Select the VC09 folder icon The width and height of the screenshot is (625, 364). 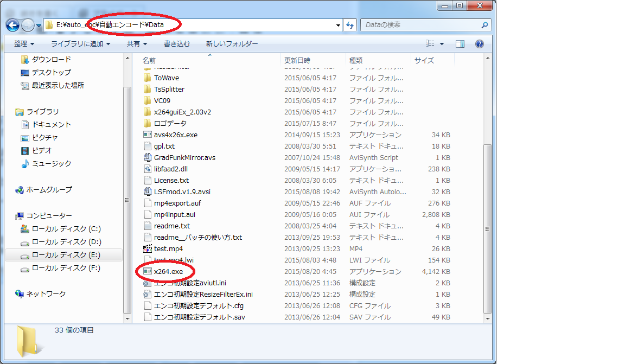pos(148,100)
